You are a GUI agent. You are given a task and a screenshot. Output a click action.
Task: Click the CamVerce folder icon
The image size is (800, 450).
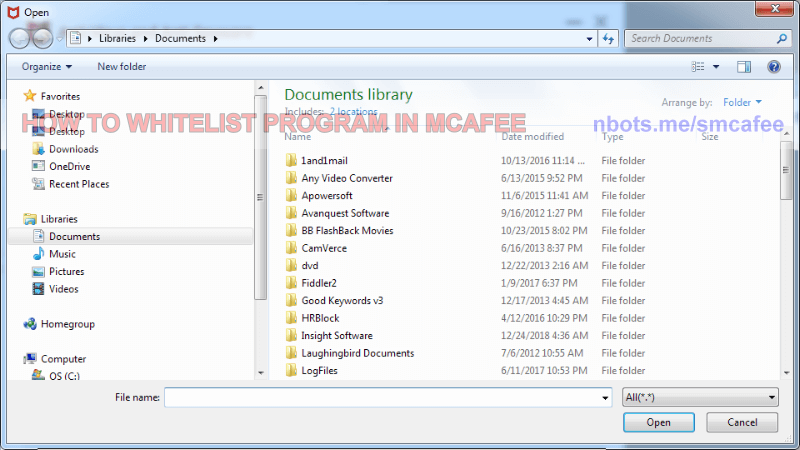coord(291,248)
